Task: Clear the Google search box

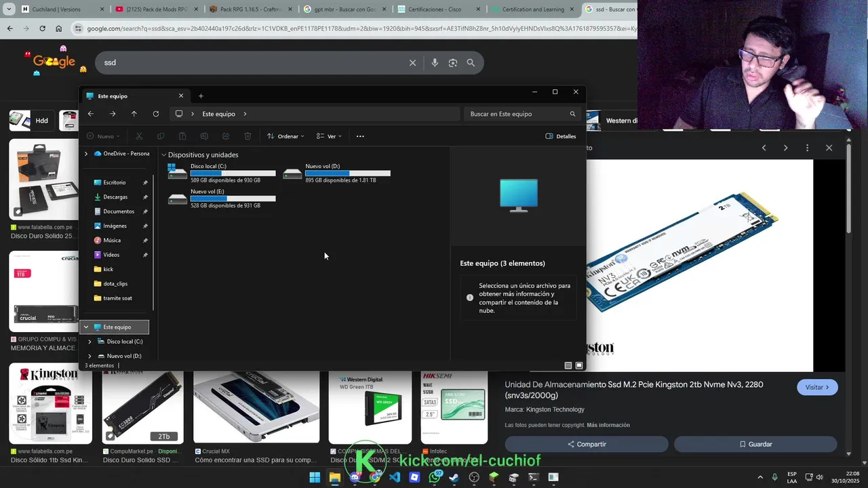Action: click(412, 62)
